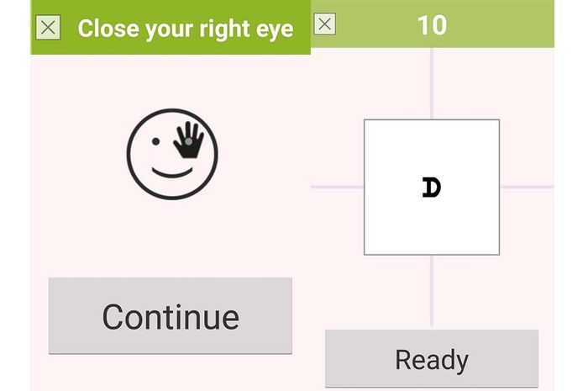Screen dimensions: 588x391
Task: Click the grey dot on the hand's palm
Action: click(189, 141)
